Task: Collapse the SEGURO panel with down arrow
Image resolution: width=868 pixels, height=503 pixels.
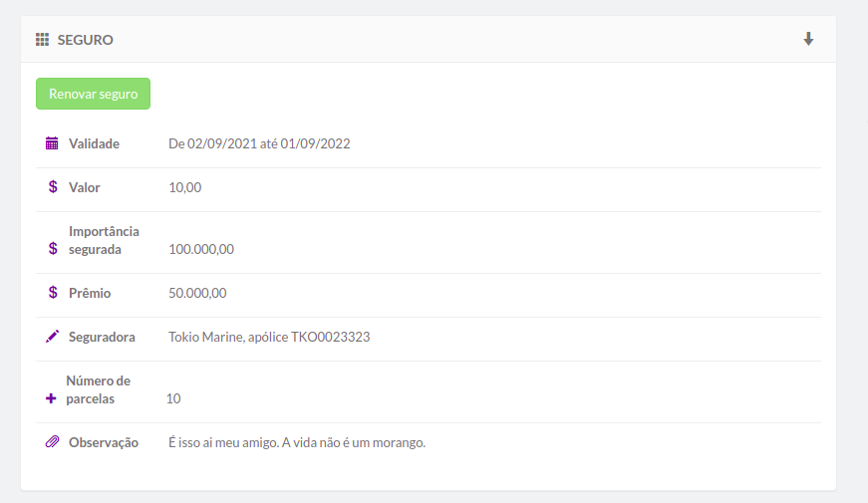Action: tap(808, 39)
